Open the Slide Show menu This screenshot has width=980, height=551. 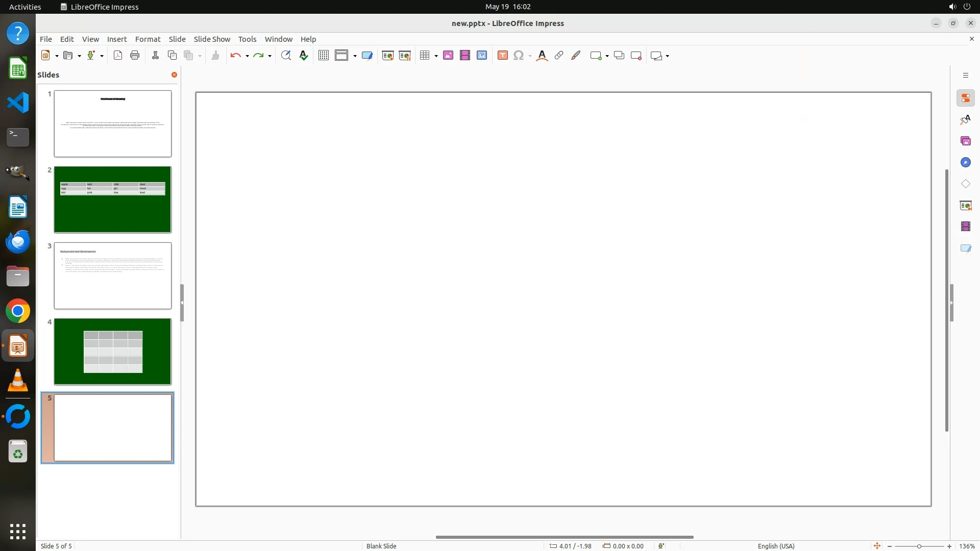pos(212,39)
